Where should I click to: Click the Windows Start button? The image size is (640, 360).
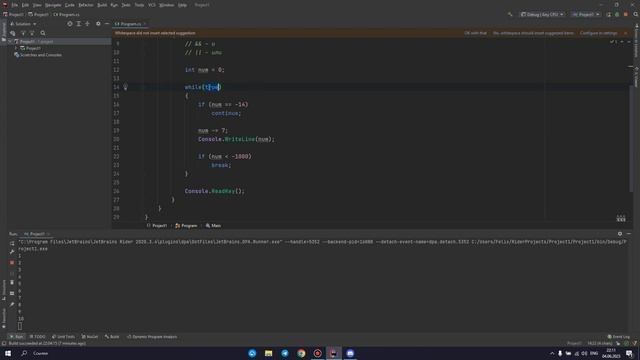pyautogui.click(x=8, y=353)
